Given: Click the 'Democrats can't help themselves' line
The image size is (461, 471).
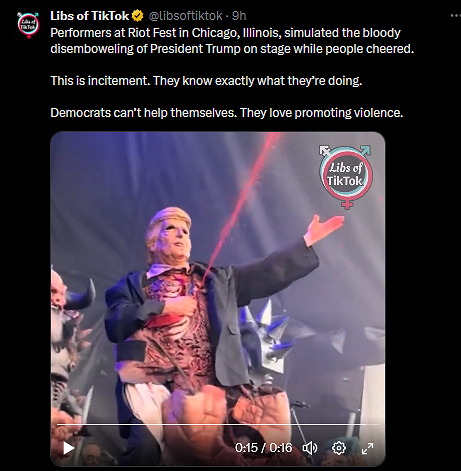Looking at the screenshot, I should [227, 113].
